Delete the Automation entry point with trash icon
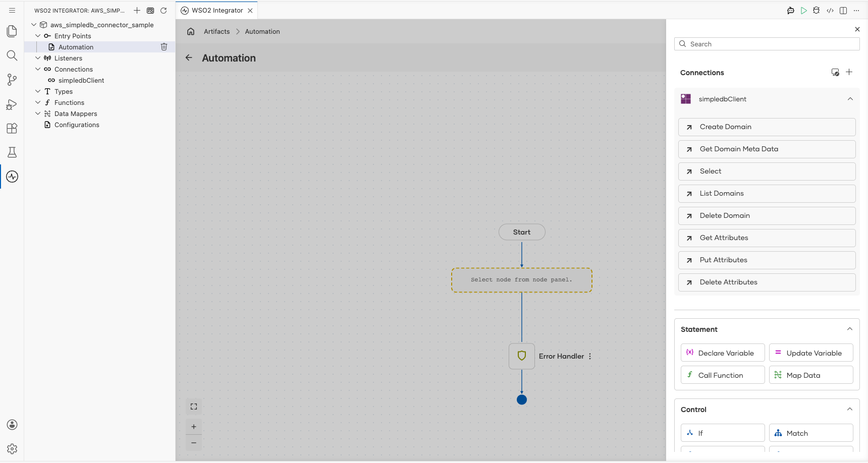868x463 pixels. tap(164, 47)
